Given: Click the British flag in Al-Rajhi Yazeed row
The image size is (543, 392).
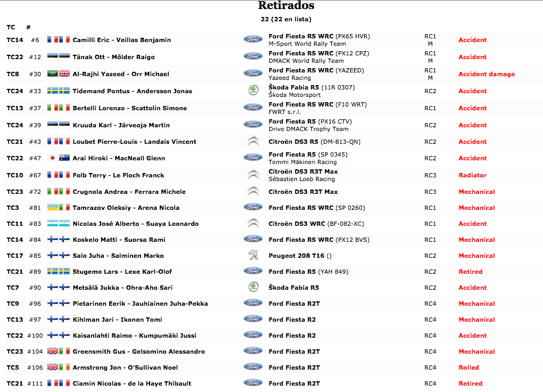Looking at the screenshot, I should point(64,73).
